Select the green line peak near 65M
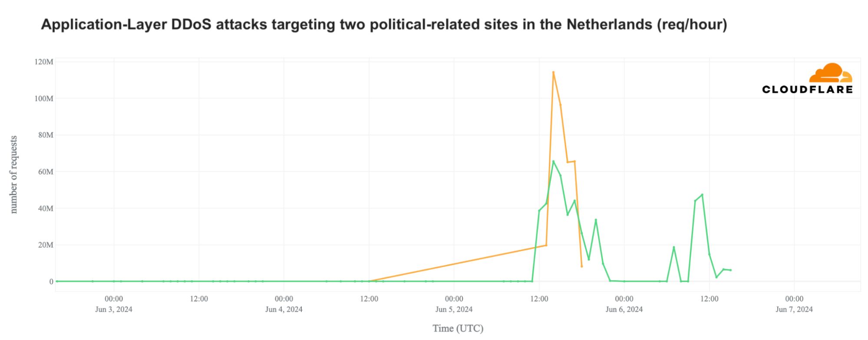Screen dimensions: 868x340 [553, 161]
